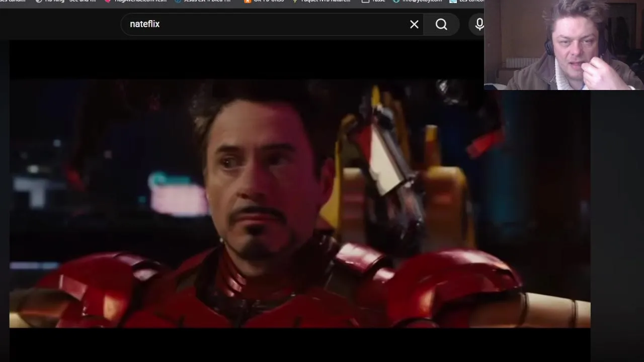Start voice search with the microphone icon
The width and height of the screenshot is (644, 362).
(x=479, y=24)
